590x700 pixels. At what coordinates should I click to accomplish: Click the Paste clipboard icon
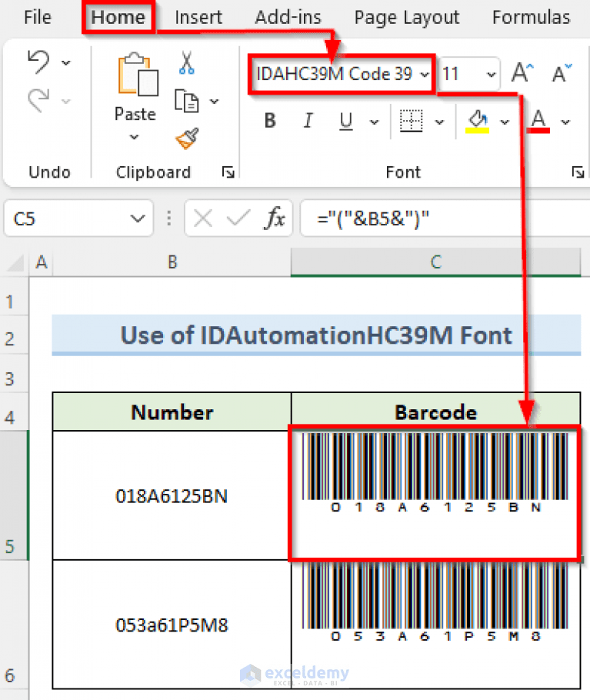pyautogui.click(x=138, y=75)
